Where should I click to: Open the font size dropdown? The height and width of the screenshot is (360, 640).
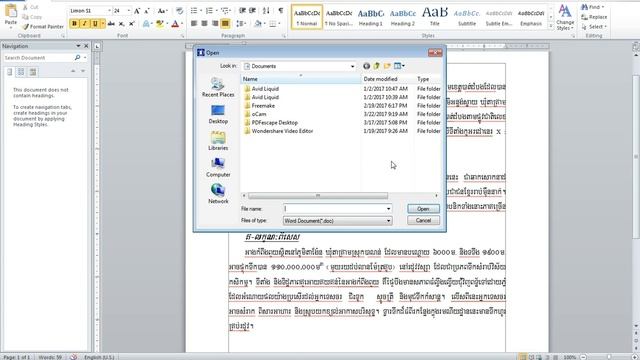pyautogui.click(x=129, y=11)
